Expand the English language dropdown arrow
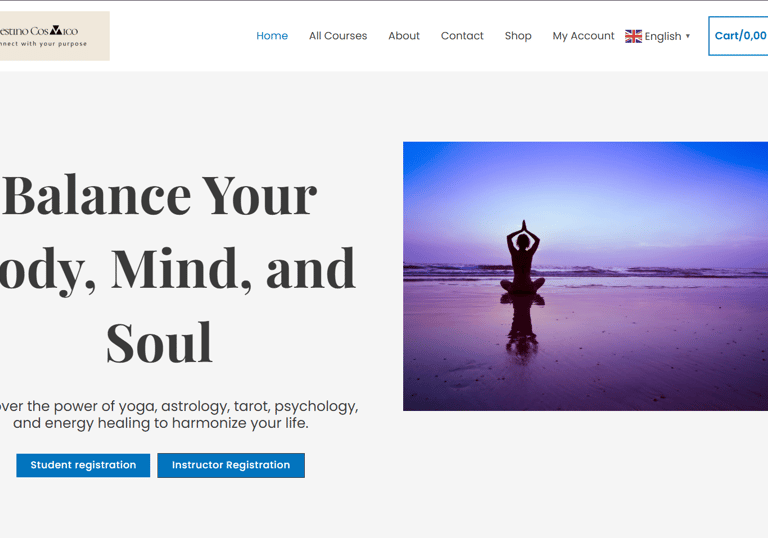The image size is (768, 538). (688, 36)
